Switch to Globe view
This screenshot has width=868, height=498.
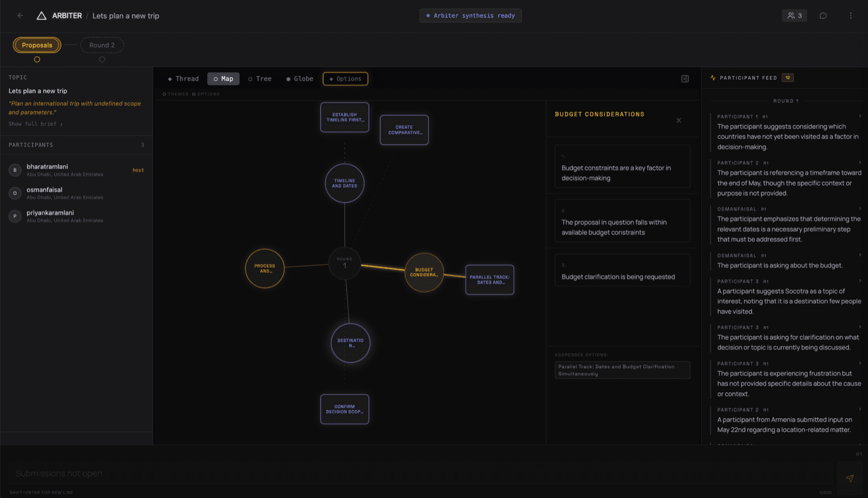pos(299,79)
